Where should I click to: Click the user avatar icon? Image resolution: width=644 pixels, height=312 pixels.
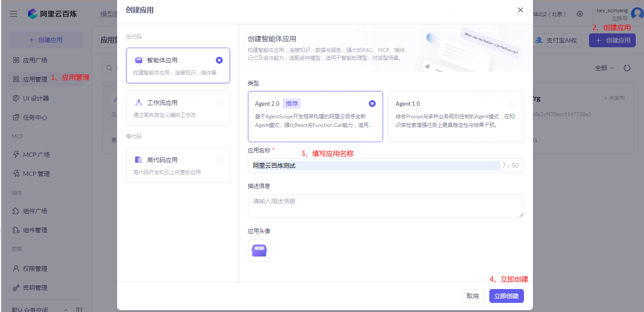[637, 14]
